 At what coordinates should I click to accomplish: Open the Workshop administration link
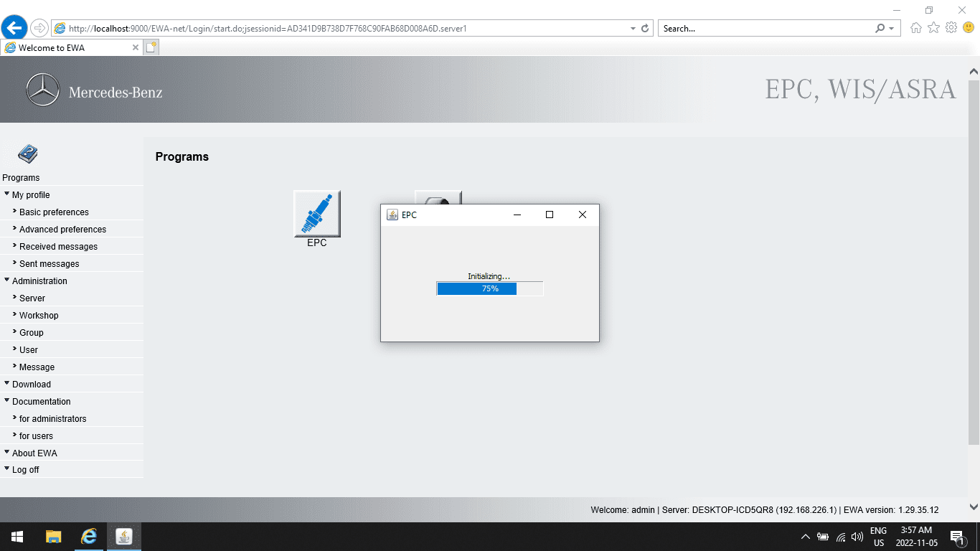(39, 316)
